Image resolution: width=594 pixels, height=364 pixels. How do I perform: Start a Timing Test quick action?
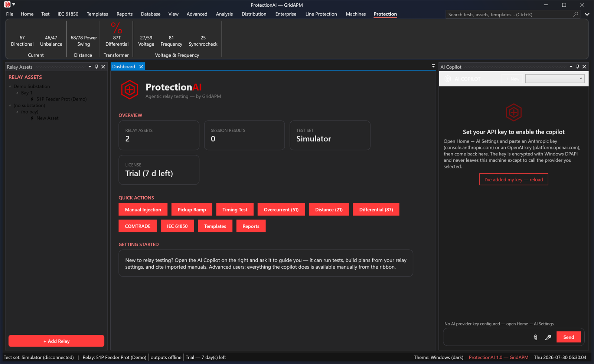(x=235, y=209)
